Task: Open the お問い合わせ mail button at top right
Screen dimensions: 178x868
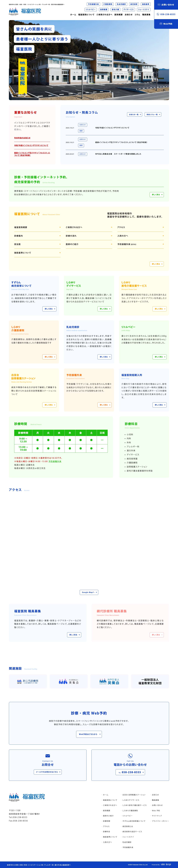Action: [x=166, y=5]
